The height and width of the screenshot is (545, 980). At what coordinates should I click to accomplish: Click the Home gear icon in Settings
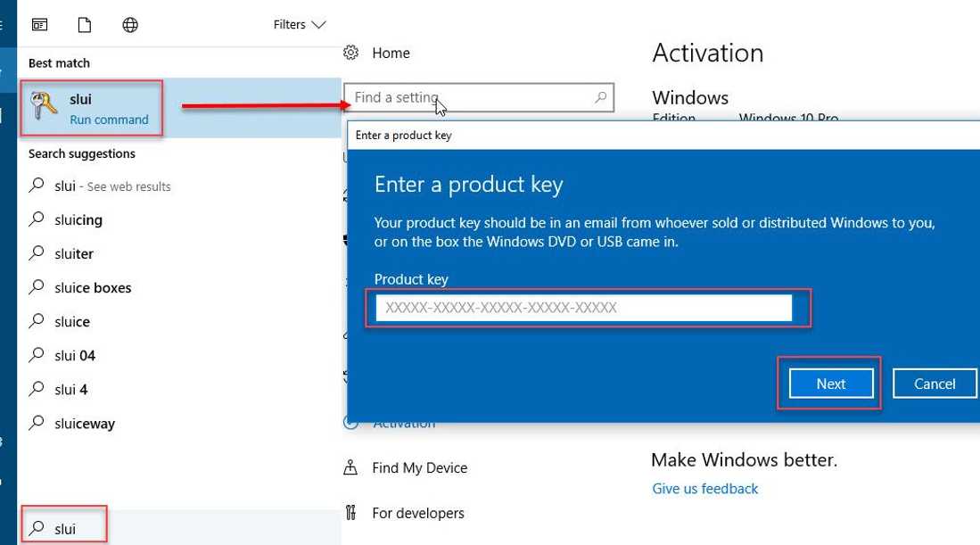click(351, 53)
